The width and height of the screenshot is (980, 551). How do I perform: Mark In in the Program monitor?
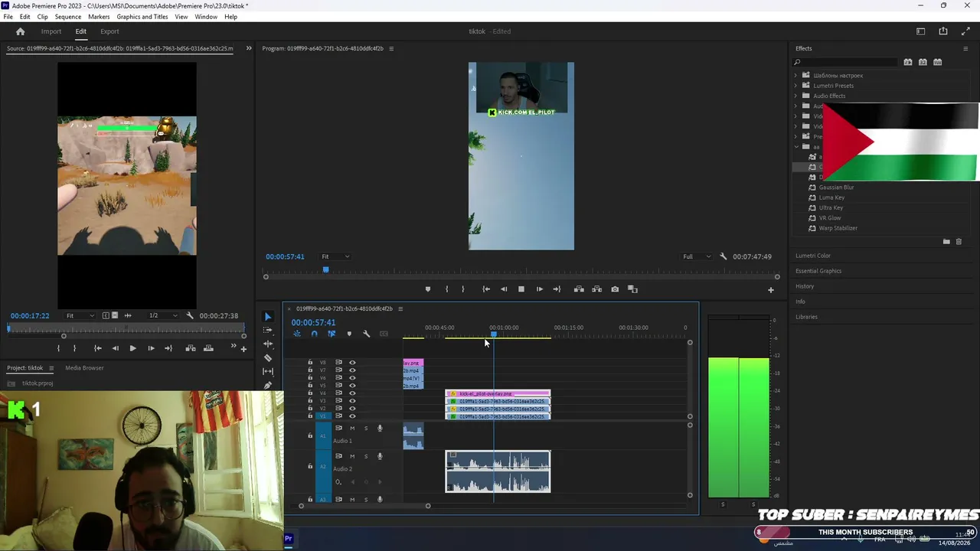[x=447, y=289]
